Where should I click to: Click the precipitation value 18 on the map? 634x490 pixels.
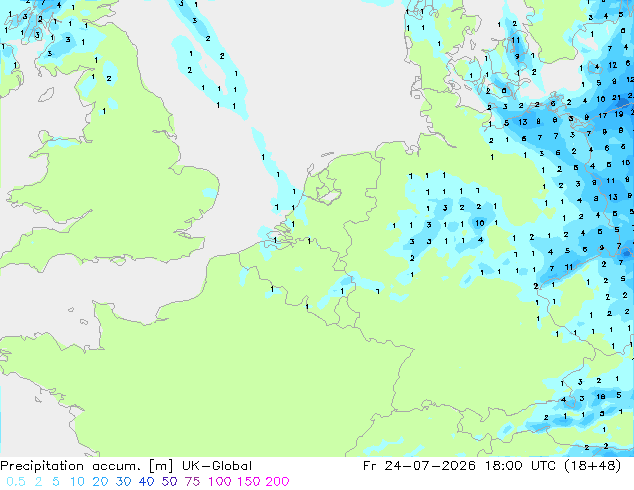point(601,397)
